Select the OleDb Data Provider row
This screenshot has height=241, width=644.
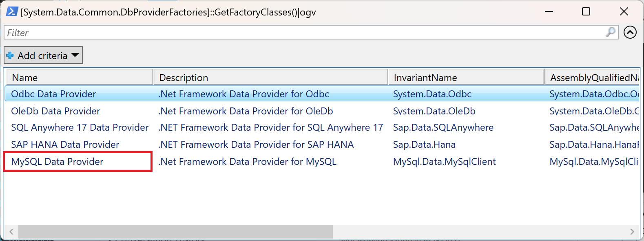(x=55, y=111)
